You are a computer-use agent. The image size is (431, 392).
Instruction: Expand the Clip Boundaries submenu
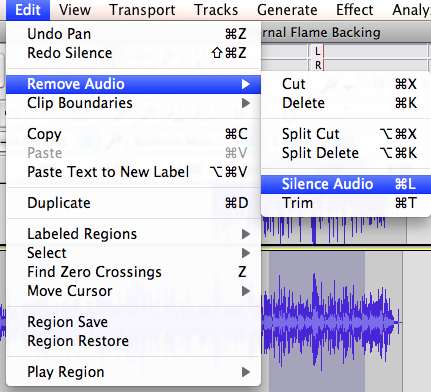pyautogui.click(x=133, y=103)
